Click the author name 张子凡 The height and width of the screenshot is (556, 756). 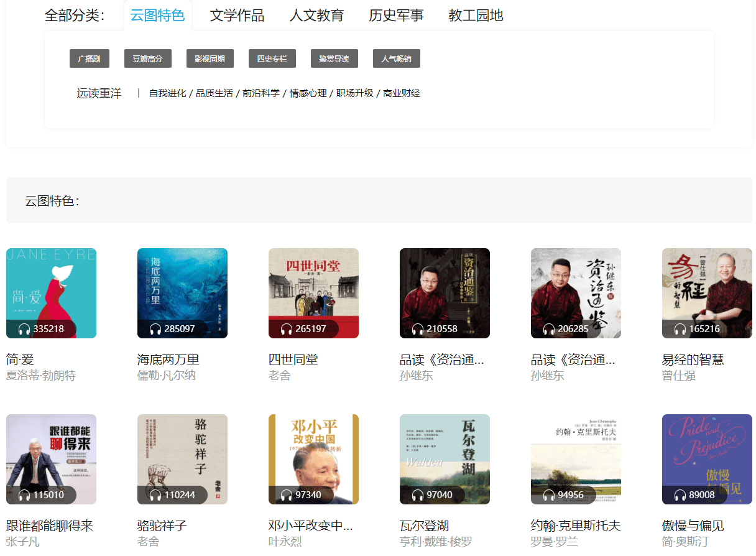[x=23, y=542]
